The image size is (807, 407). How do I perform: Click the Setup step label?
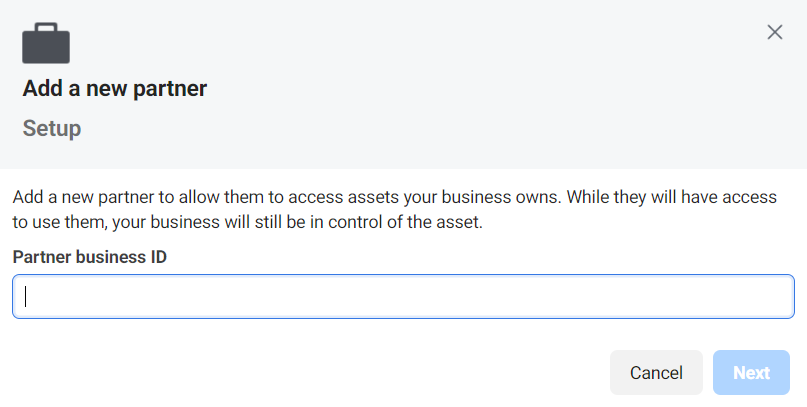point(52,129)
